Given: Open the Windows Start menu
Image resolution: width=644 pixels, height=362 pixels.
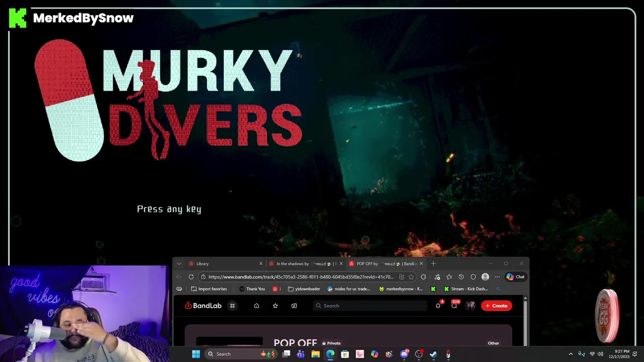Looking at the screenshot, I should (x=196, y=354).
